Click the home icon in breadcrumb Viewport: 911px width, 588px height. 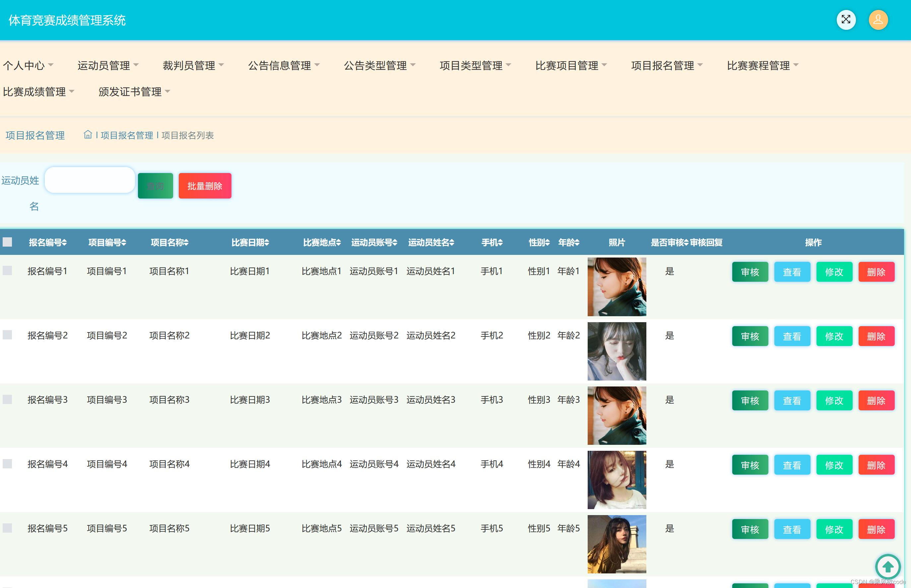88,135
